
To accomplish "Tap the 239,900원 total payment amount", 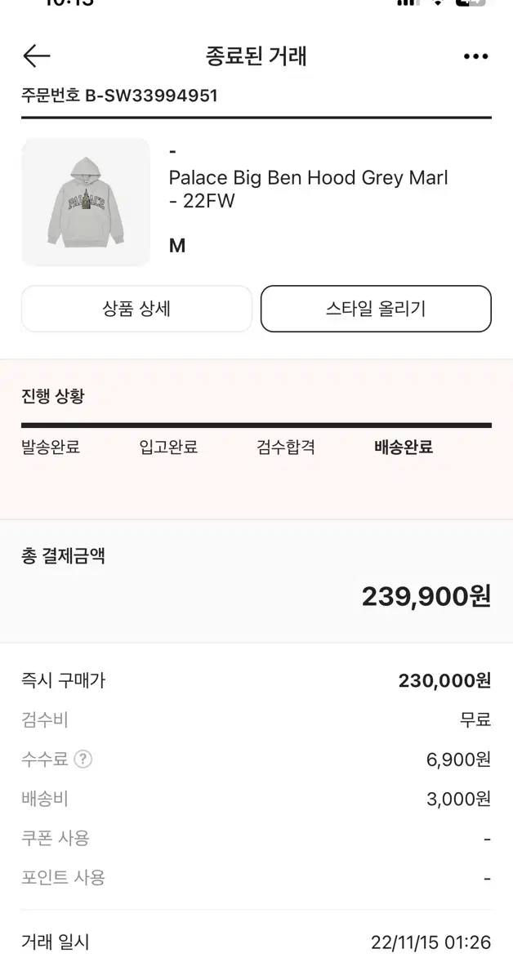I will [426, 596].
